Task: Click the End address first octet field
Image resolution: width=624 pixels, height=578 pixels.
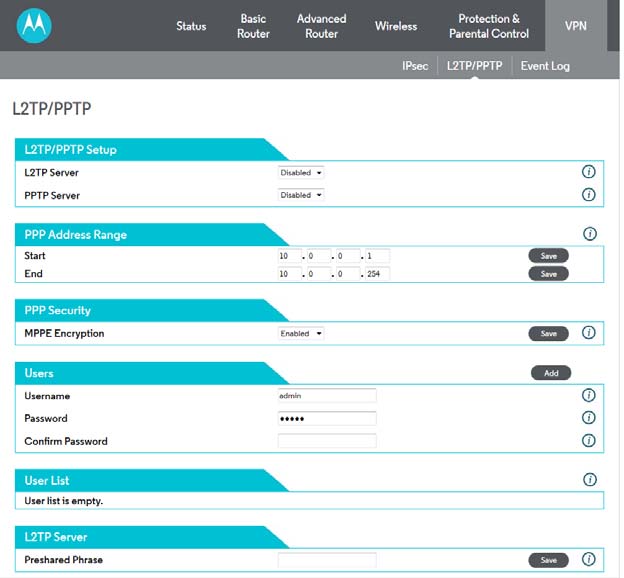Action: tap(290, 274)
